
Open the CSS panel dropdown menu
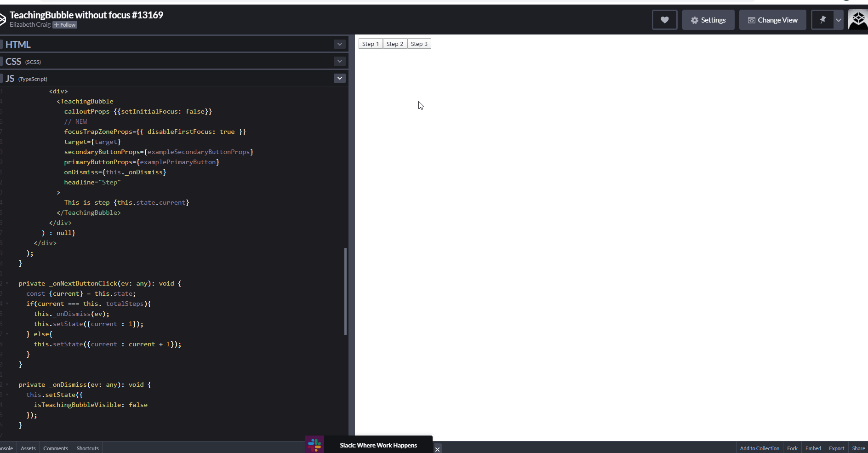339,61
